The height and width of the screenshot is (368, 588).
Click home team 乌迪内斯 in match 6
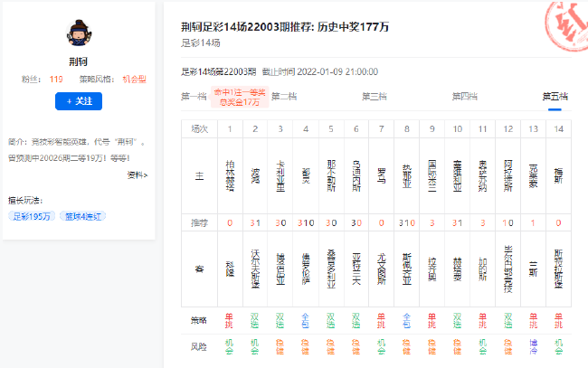point(356,175)
